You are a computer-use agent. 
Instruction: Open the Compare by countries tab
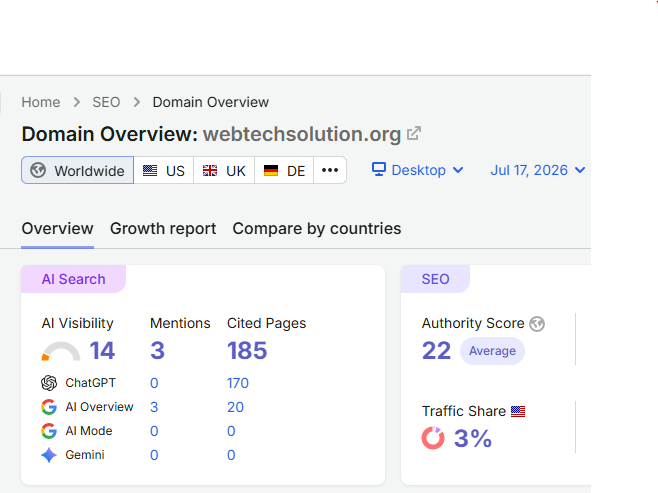click(317, 229)
